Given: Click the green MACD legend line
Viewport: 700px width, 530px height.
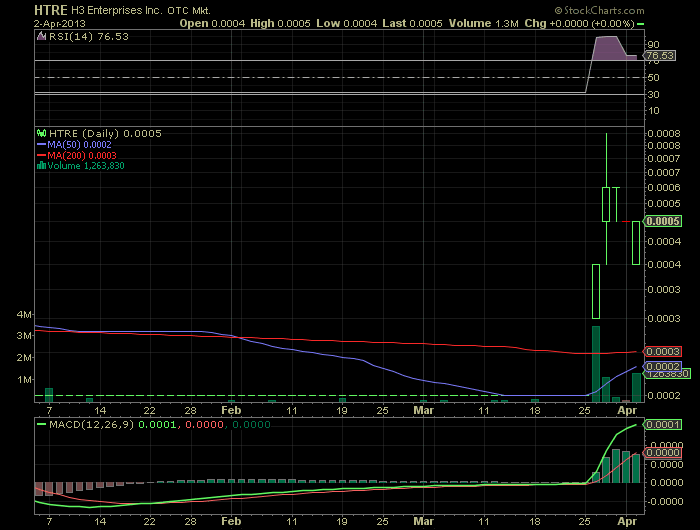Looking at the screenshot, I should 42,424.
